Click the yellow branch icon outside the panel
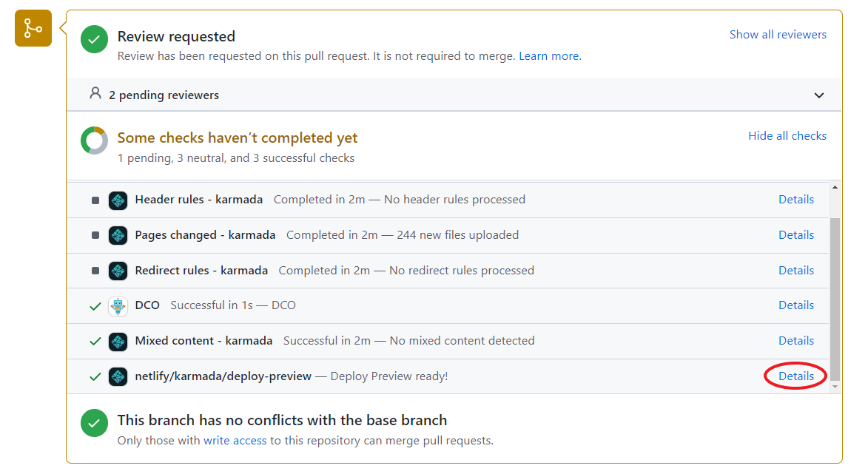This screenshot has width=868, height=474. (33, 28)
